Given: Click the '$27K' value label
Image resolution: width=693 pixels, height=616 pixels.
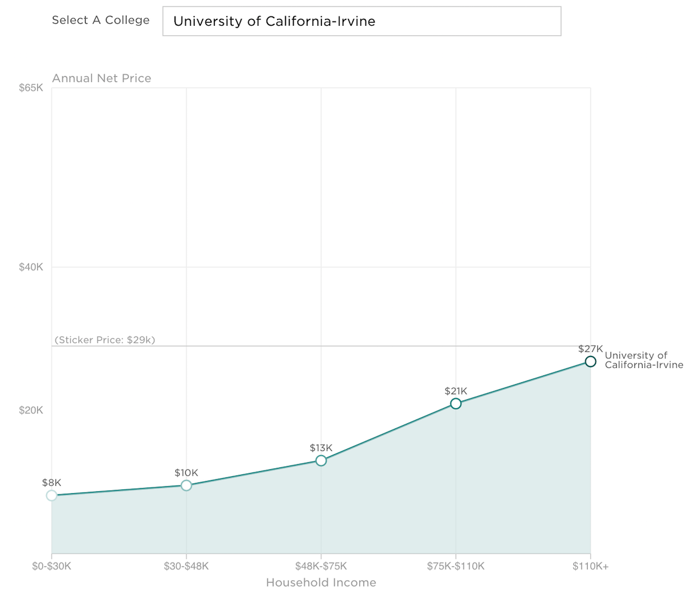Looking at the screenshot, I should (590, 349).
